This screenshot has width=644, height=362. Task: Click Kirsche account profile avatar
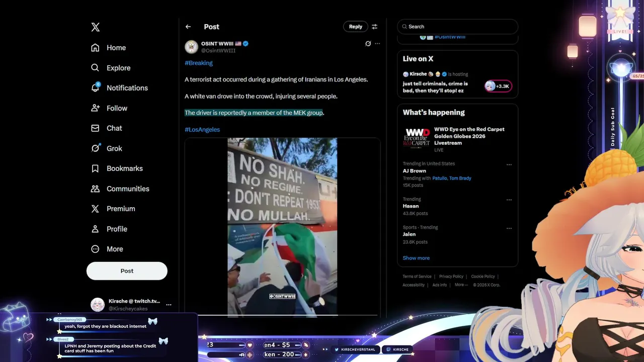point(97,305)
